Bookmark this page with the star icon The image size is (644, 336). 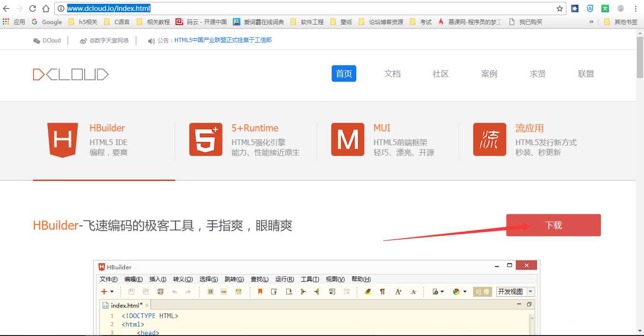(560, 9)
